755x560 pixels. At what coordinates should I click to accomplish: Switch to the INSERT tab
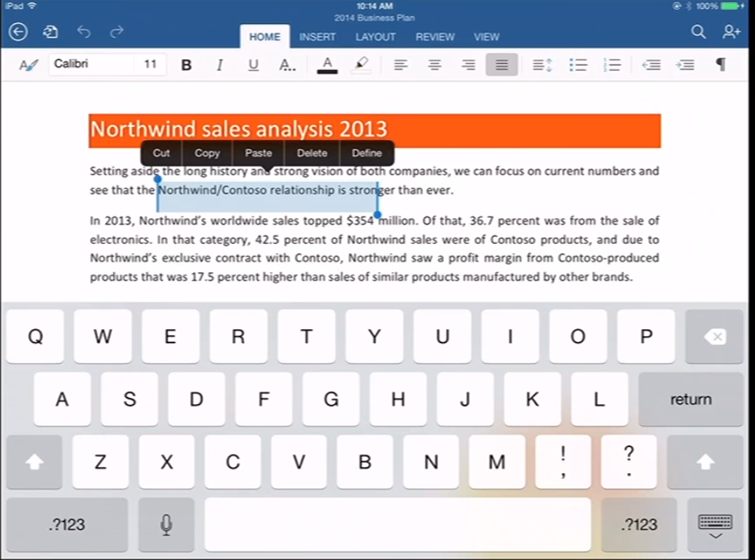317,36
